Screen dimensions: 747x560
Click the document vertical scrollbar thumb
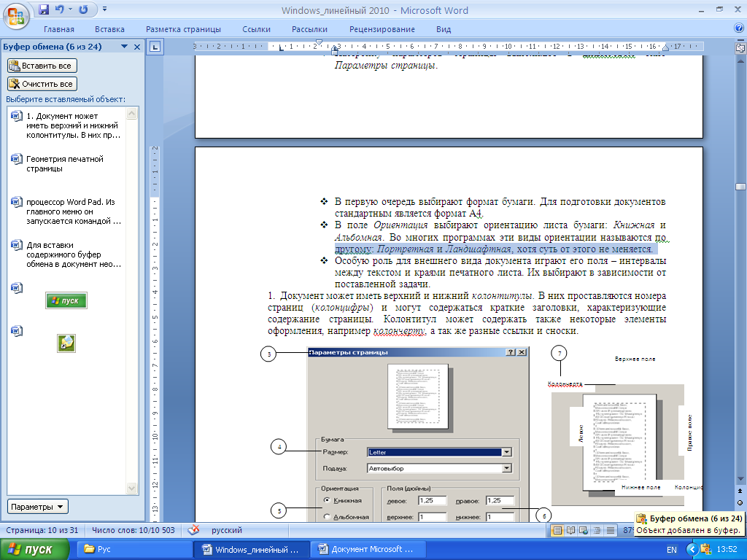point(740,186)
